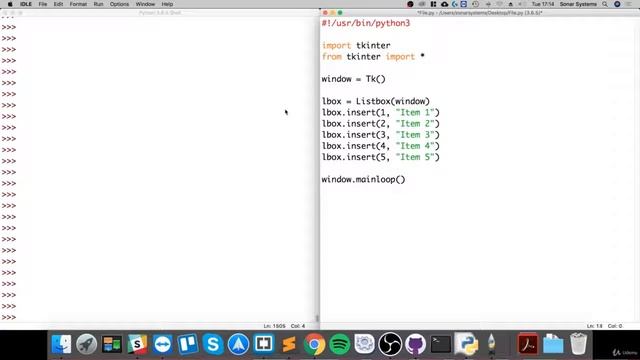Screen dimensions: 640x360
Task: Click the Python Shell vertical scrollbar
Action: pyautogui.click(x=317, y=169)
